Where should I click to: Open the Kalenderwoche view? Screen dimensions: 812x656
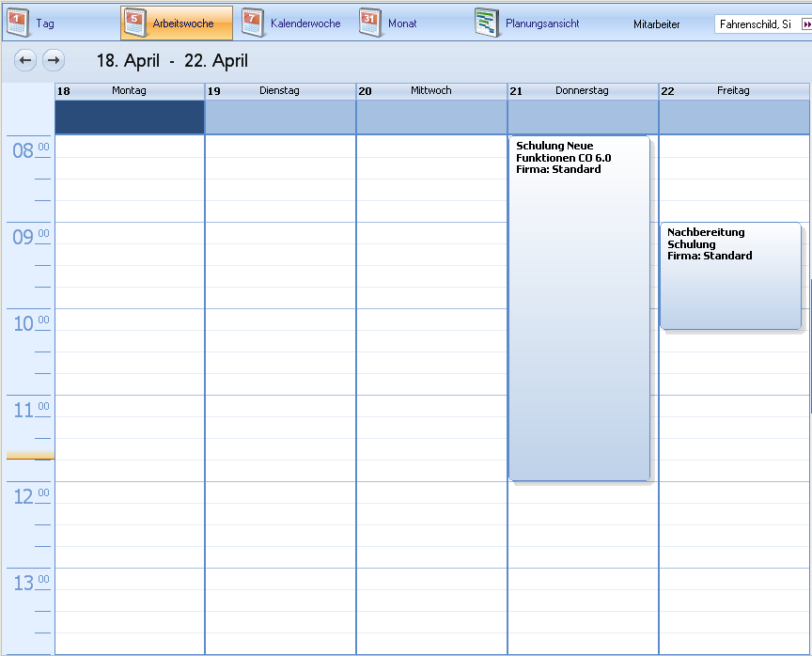coord(292,23)
